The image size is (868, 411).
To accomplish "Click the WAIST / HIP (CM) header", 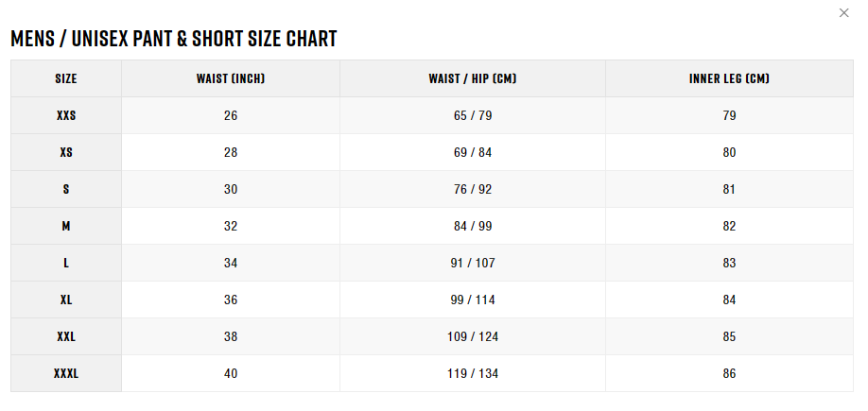I will [x=472, y=78].
